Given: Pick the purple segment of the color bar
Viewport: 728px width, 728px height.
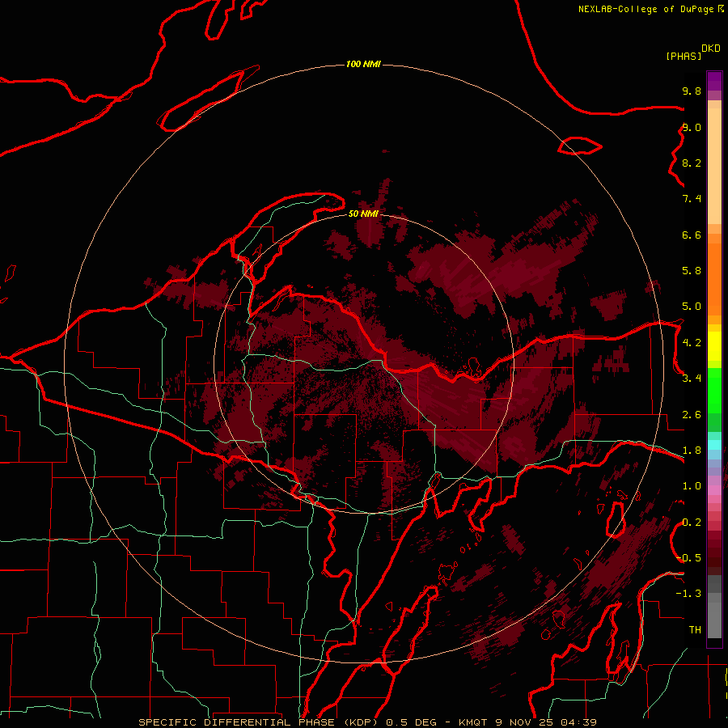Looking at the screenshot, I should point(714,81).
